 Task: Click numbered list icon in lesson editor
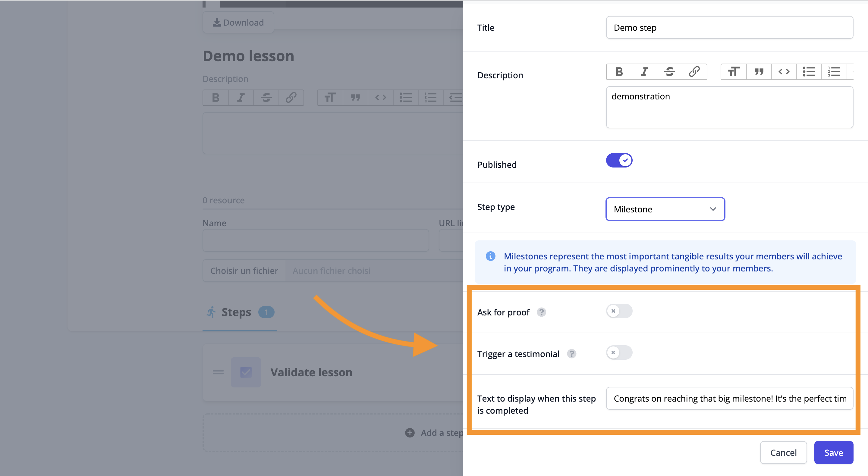(x=430, y=98)
